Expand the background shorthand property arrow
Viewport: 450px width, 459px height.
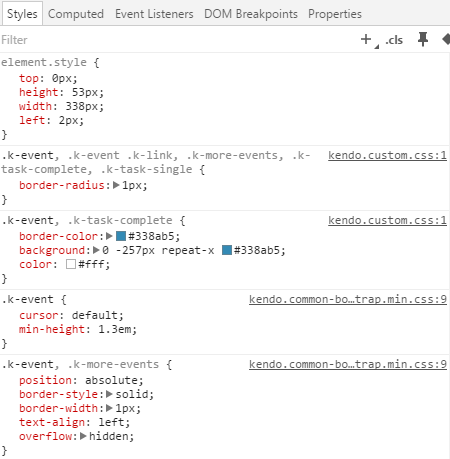pyautogui.click(x=96, y=250)
